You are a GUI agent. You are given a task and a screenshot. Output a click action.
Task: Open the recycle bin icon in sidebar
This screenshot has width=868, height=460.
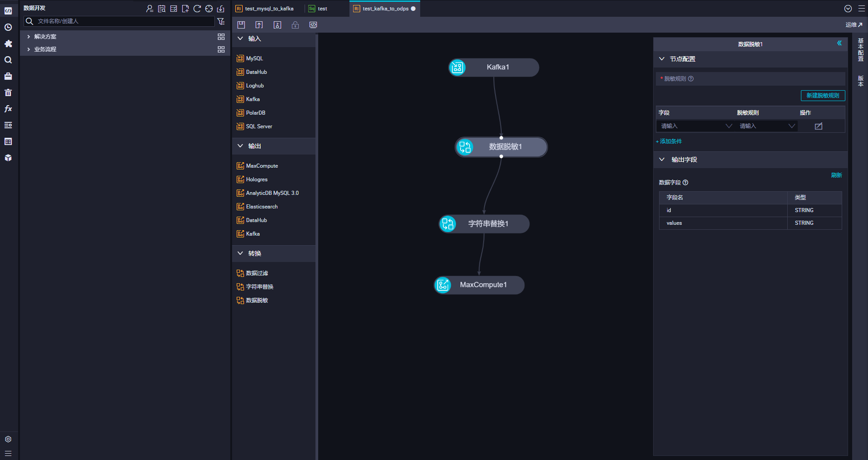8,92
